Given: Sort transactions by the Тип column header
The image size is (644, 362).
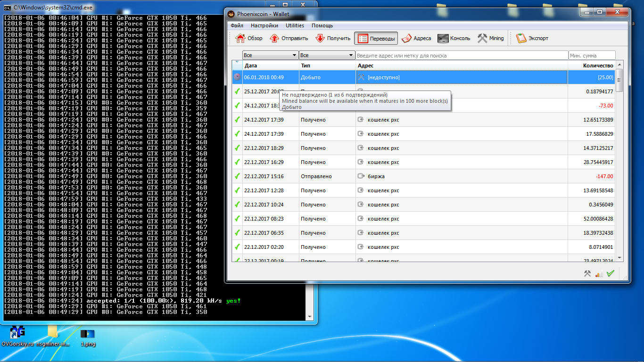Looking at the screenshot, I should point(327,66).
